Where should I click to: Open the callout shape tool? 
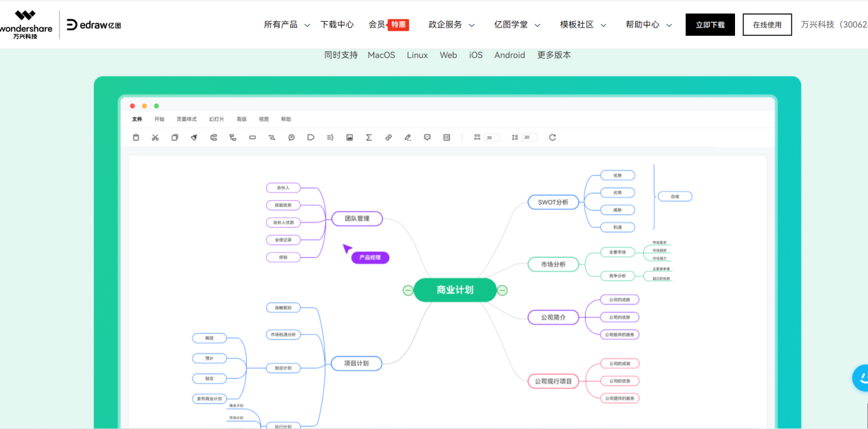[310, 137]
